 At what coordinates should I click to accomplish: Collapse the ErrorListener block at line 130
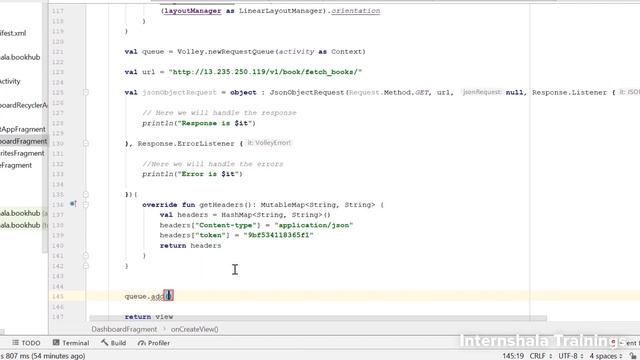coord(86,143)
